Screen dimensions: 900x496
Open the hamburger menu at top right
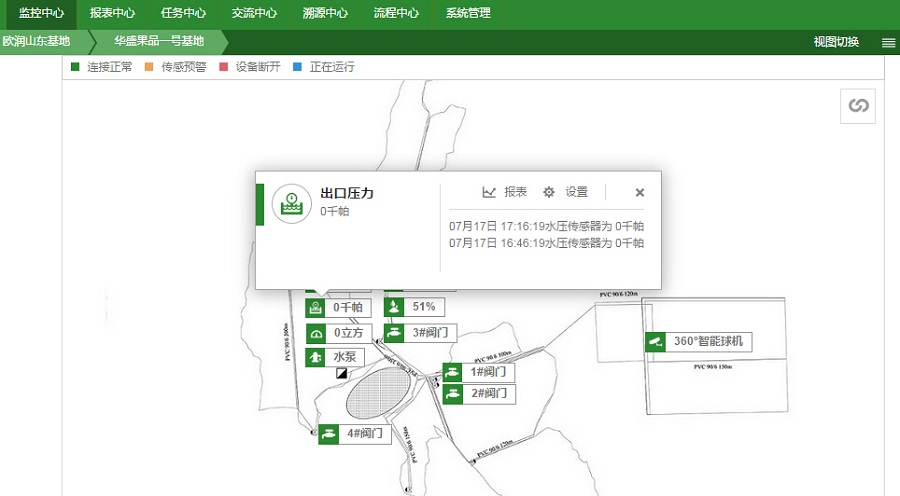(888, 42)
